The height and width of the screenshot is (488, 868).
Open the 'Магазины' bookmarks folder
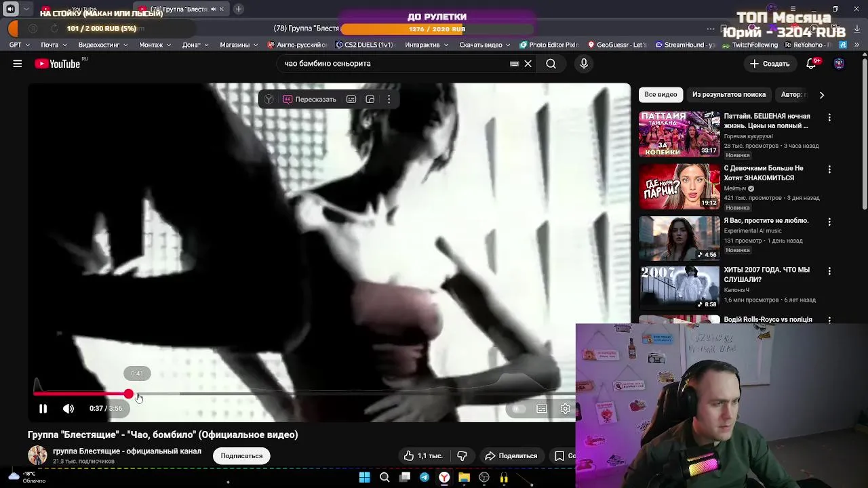tap(239, 45)
